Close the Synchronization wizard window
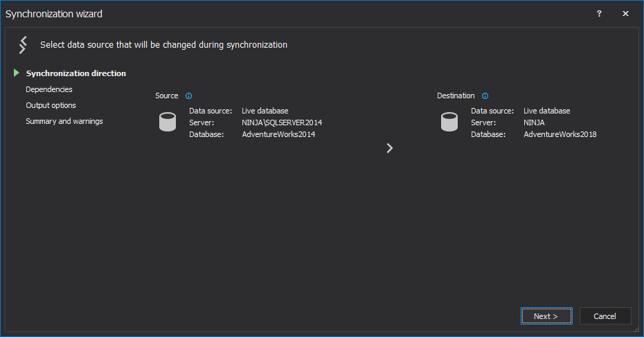This screenshot has height=337, width=644. coord(625,14)
